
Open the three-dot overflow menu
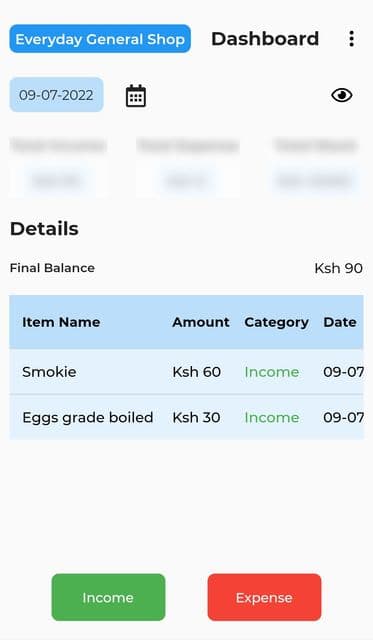coord(351,39)
